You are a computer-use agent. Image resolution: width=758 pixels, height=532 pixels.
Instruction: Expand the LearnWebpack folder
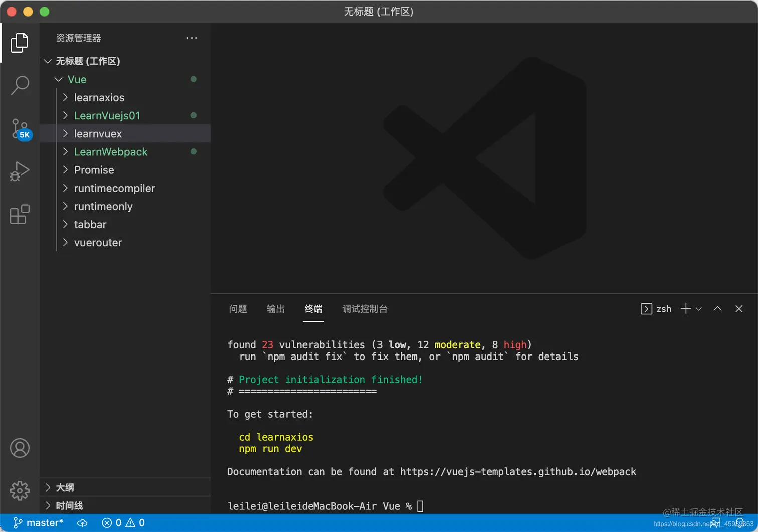125,152
